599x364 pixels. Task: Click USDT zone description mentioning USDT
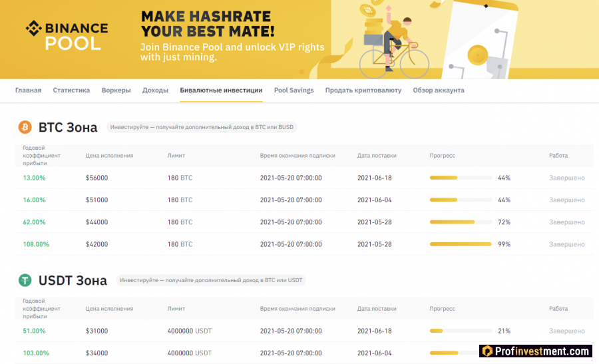pos(211,280)
